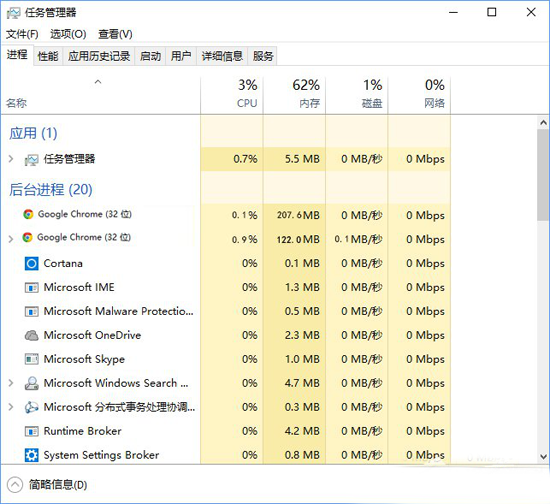This screenshot has height=504, width=550.
Task: Expand the Microsoft 分布式事务处理协调 entry
Action: tap(11, 407)
